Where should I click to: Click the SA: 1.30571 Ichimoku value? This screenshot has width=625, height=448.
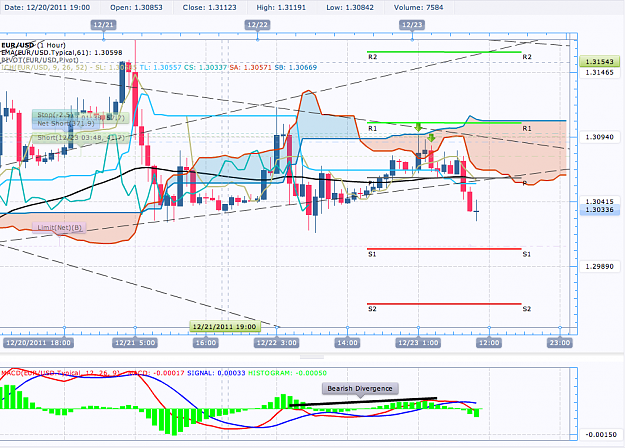250,68
